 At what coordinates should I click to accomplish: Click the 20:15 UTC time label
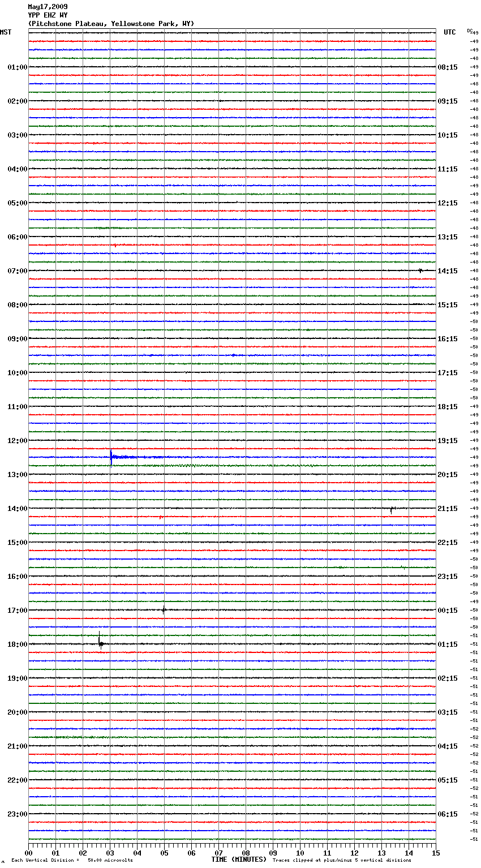tap(448, 475)
